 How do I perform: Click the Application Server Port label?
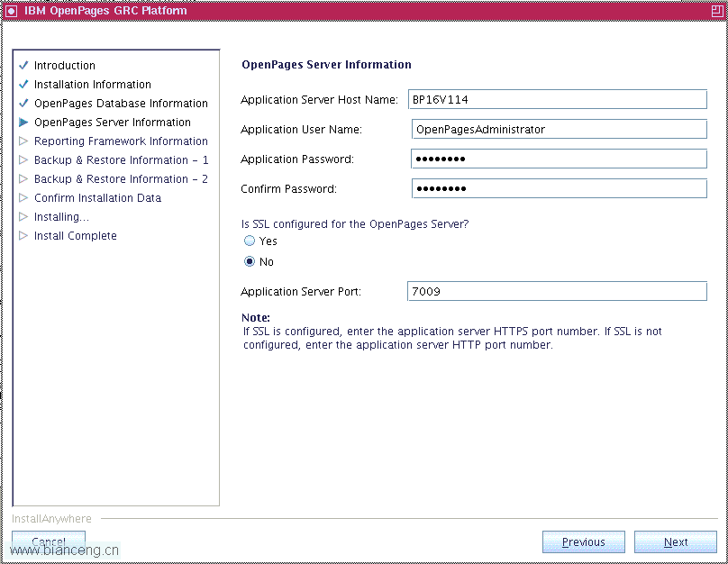coord(301,292)
